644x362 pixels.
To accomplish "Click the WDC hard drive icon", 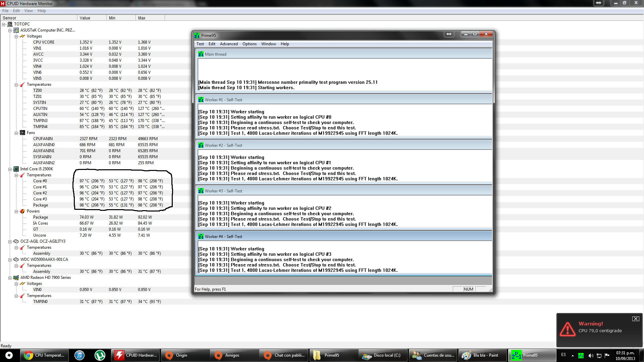I will 16,259.
